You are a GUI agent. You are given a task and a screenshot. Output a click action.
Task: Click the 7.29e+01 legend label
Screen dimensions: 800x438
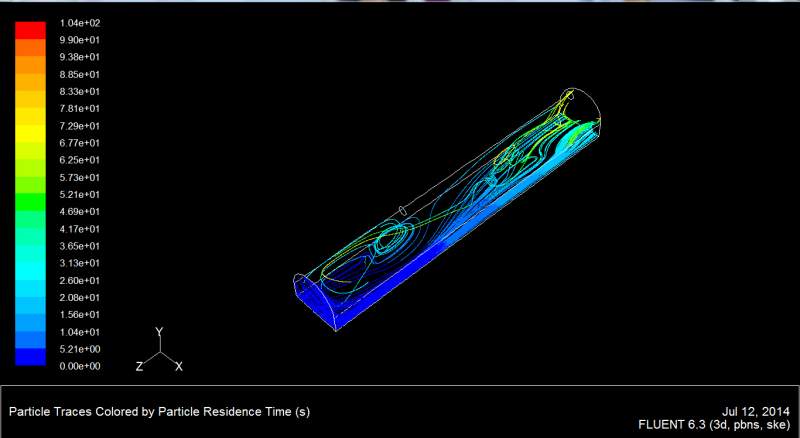[x=80, y=126]
